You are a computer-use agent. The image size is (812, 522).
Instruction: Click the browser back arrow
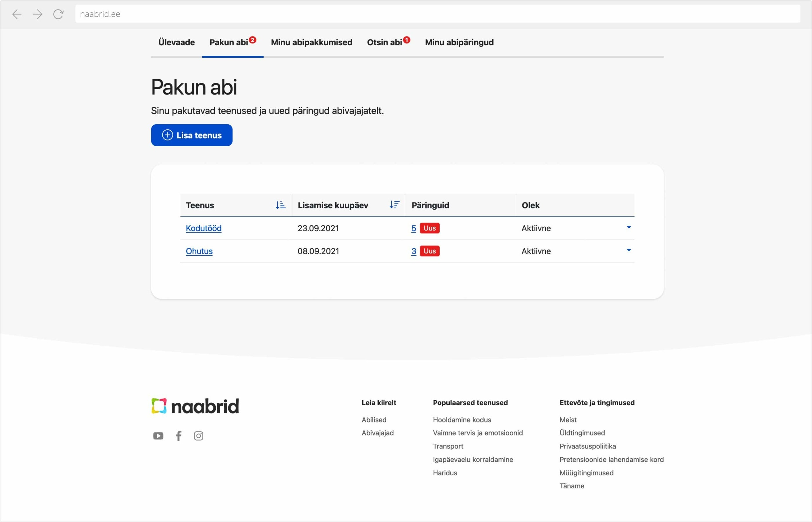point(17,14)
